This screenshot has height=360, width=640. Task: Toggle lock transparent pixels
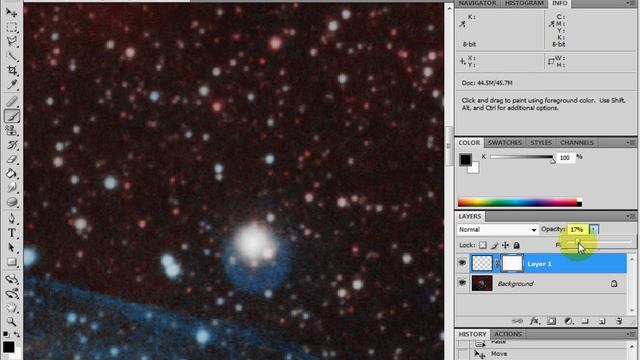click(x=483, y=245)
